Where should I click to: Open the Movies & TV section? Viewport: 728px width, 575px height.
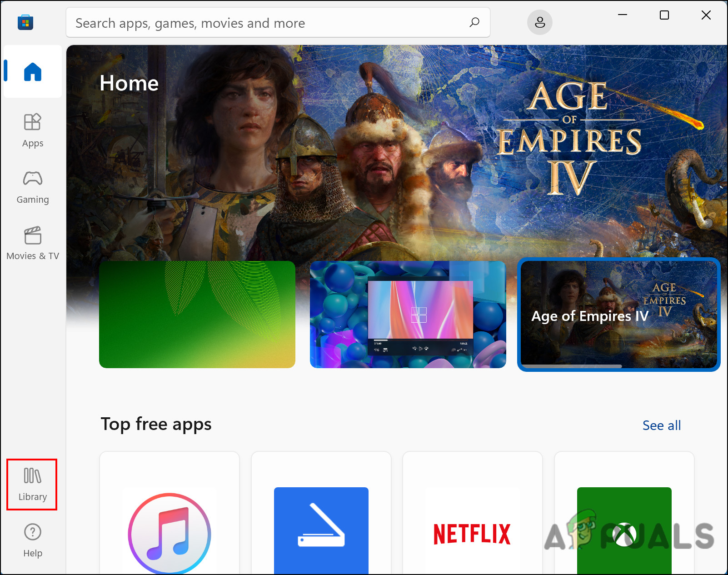(x=32, y=243)
